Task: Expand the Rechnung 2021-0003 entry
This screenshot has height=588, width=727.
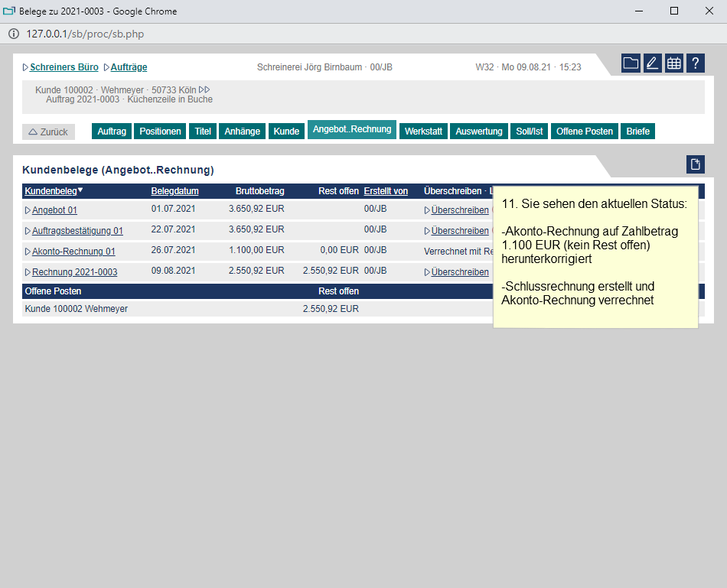Action: pyautogui.click(x=28, y=272)
